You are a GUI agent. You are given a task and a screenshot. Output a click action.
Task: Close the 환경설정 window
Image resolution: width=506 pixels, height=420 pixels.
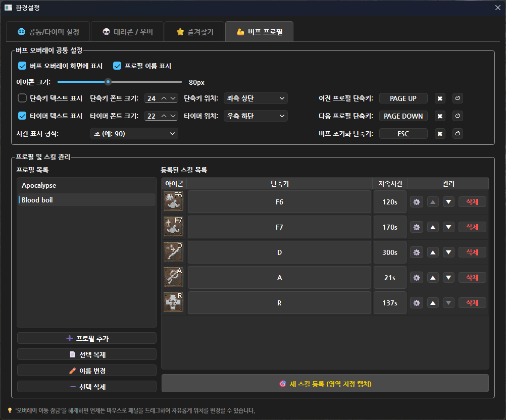tap(497, 8)
